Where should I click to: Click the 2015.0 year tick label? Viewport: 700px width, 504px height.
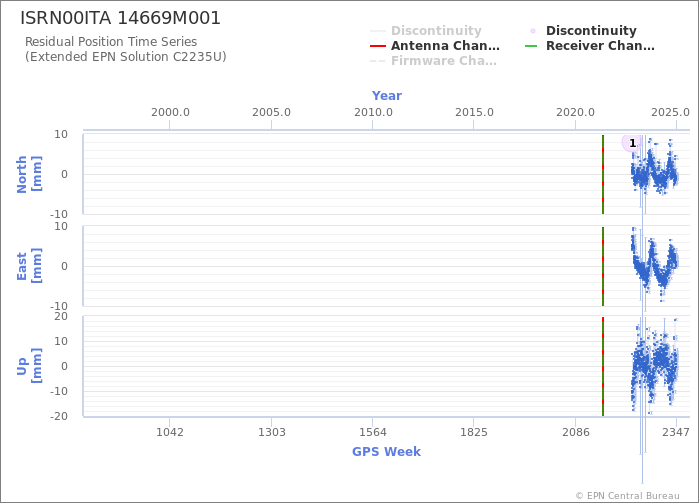pyautogui.click(x=474, y=112)
